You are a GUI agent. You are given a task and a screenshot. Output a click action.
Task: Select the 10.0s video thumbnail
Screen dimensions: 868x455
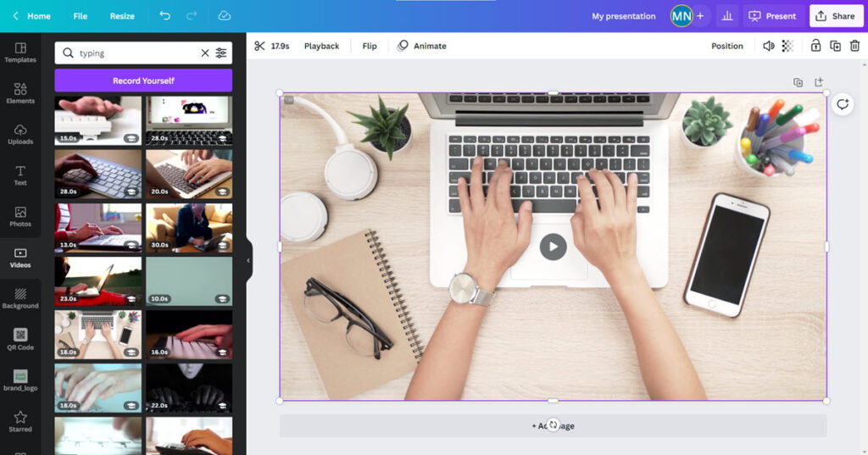coord(189,281)
